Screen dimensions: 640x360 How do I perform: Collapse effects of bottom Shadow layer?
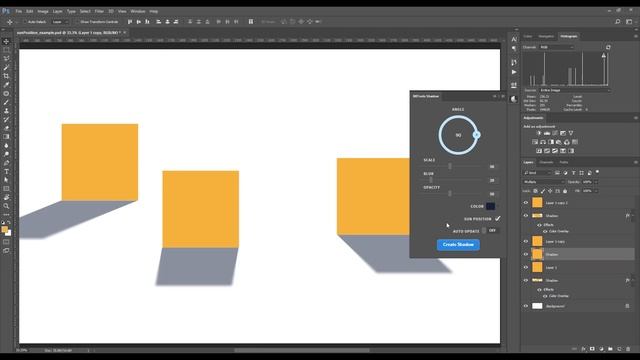tap(632, 280)
